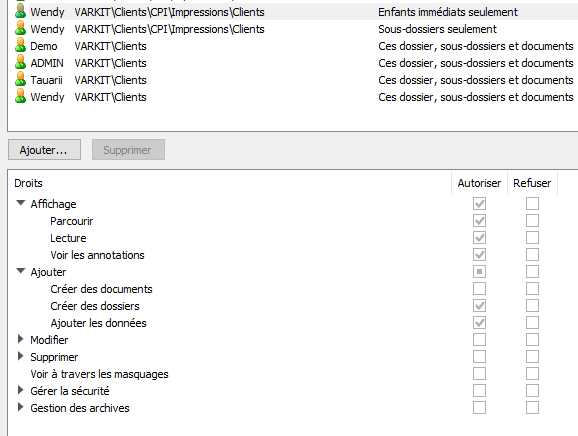Viewport: 578px width, 436px height.
Task: Click the ADMIN user icon
Action: click(x=20, y=63)
